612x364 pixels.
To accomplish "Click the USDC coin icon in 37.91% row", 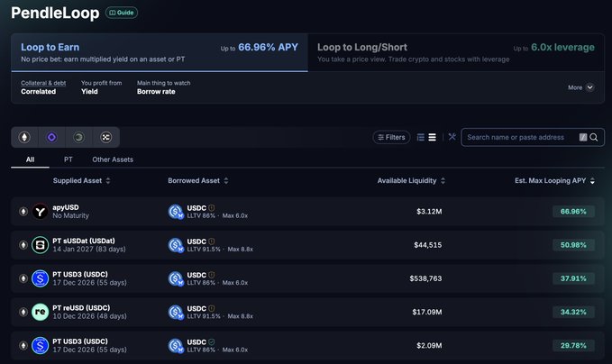I will tap(176, 278).
